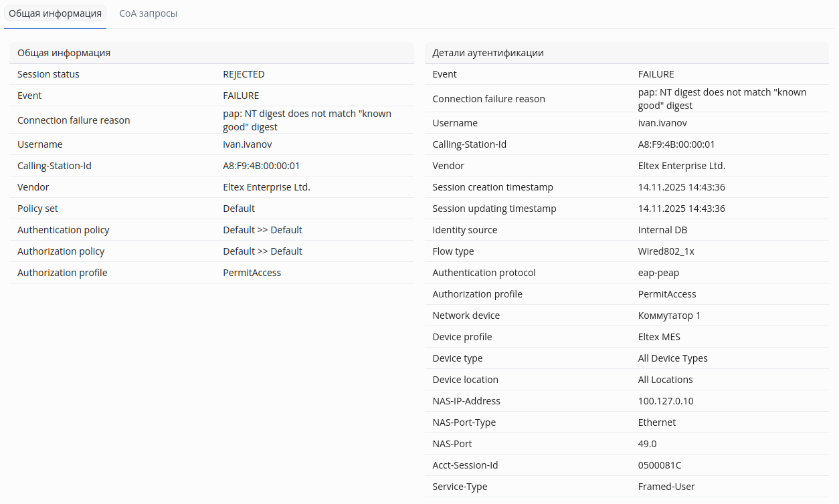The width and height of the screenshot is (839, 504).
Task: Select the NAS-Port value 49.0
Action: point(648,444)
